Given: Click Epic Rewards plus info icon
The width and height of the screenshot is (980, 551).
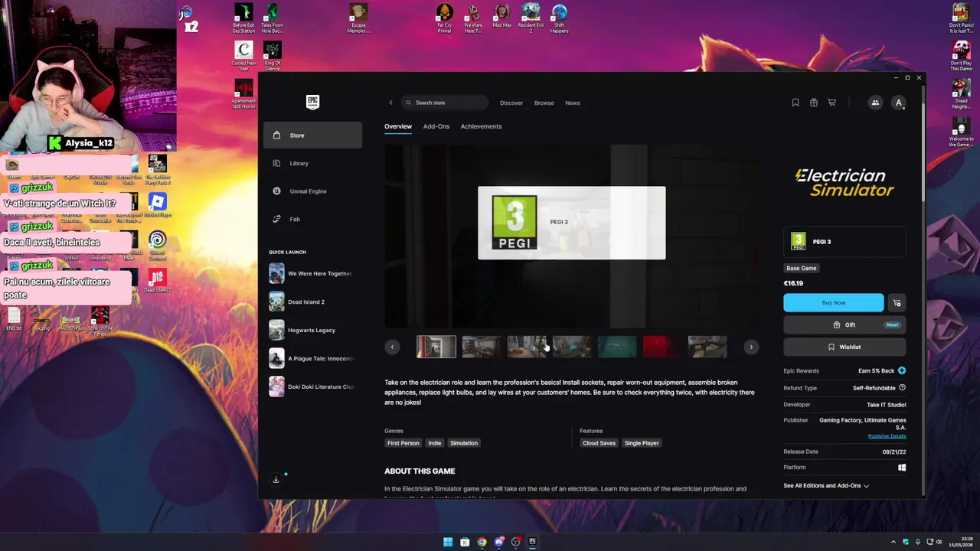Looking at the screenshot, I should click(902, 370).
